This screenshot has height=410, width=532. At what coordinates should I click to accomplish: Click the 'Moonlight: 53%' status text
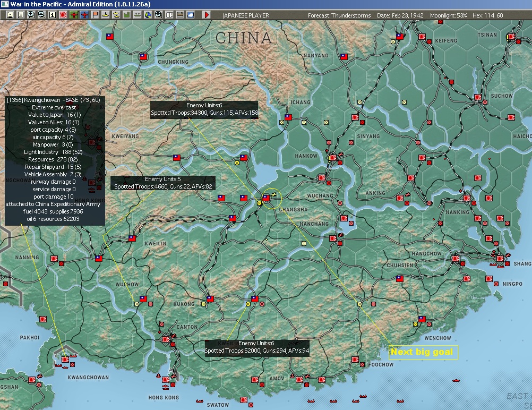448,15
